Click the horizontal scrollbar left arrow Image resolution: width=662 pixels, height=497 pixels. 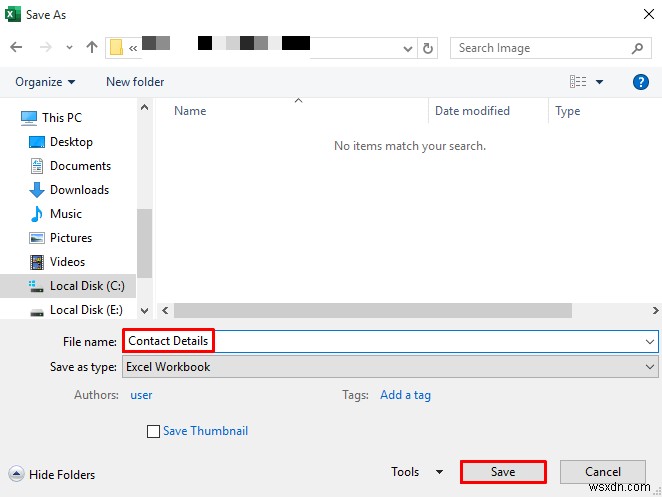click(165, 311)
